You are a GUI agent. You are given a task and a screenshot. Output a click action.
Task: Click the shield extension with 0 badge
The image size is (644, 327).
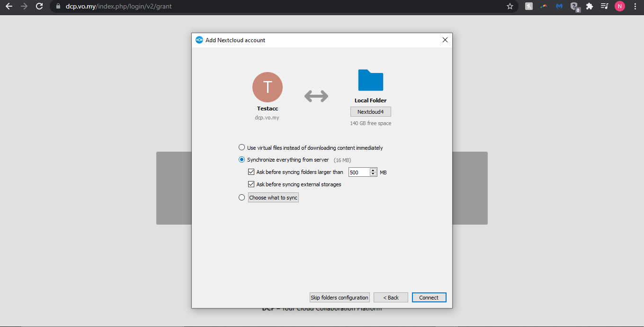pos(574,7)
